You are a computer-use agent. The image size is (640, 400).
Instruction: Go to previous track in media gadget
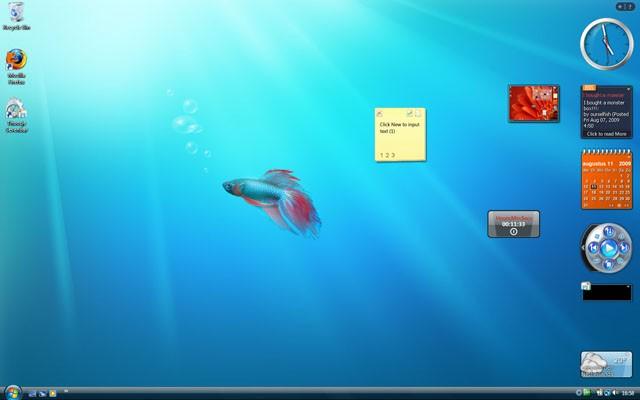point(594,248)
